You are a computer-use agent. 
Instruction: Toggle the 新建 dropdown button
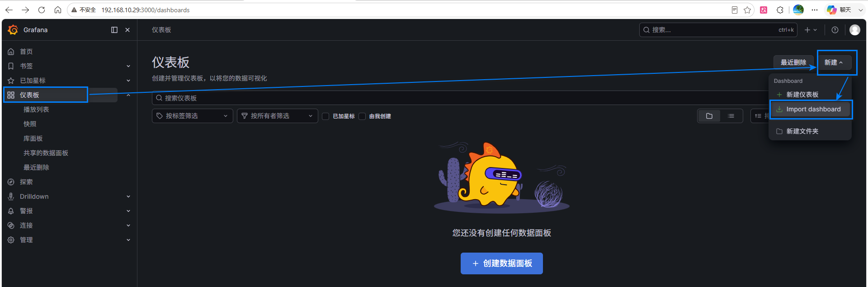pos(834,62)
